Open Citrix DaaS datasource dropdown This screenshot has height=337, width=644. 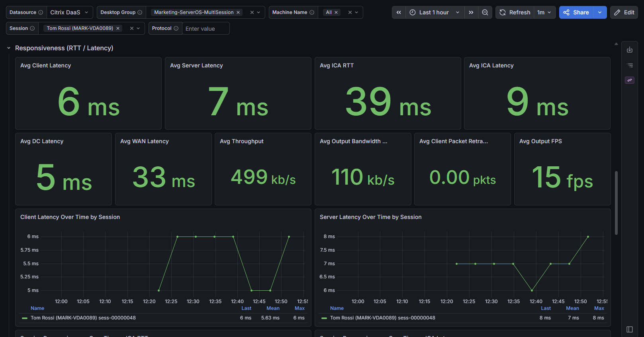click(x=70, y=12)
